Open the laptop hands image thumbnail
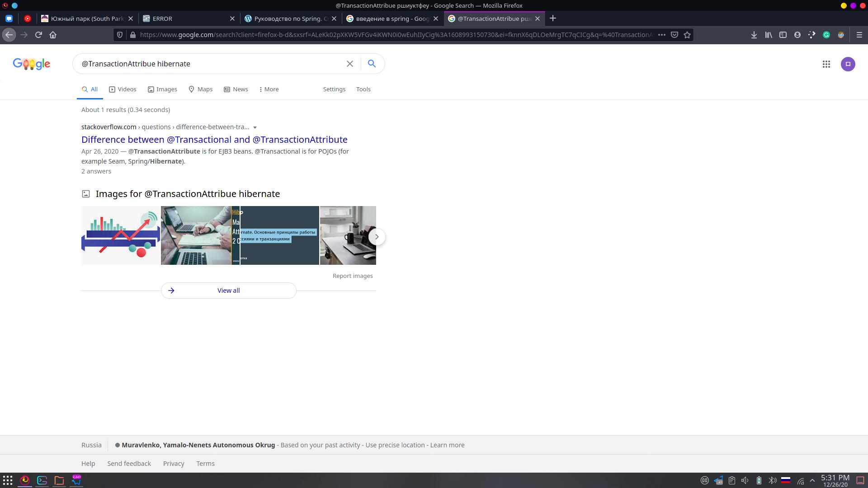 point(196,235)
